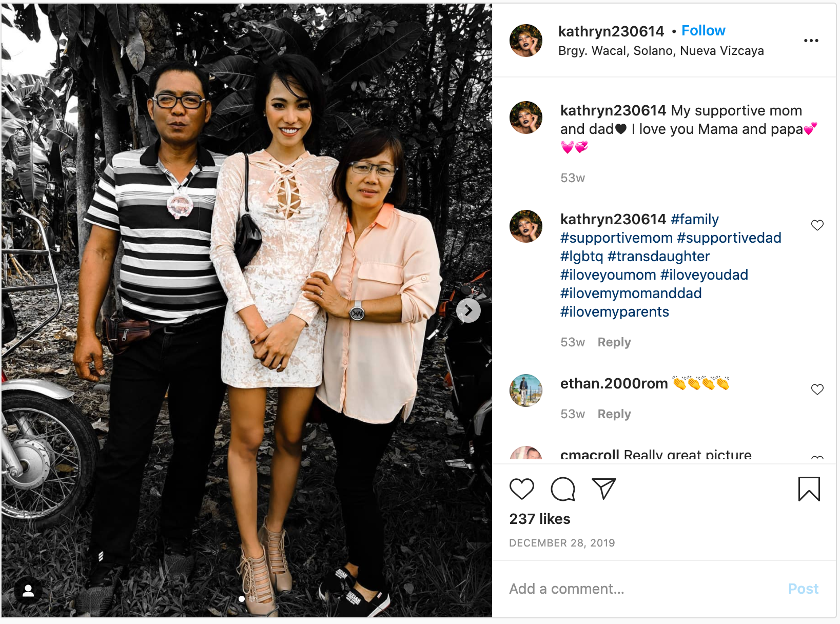Reply to the hashtags comment

(614, 342)
